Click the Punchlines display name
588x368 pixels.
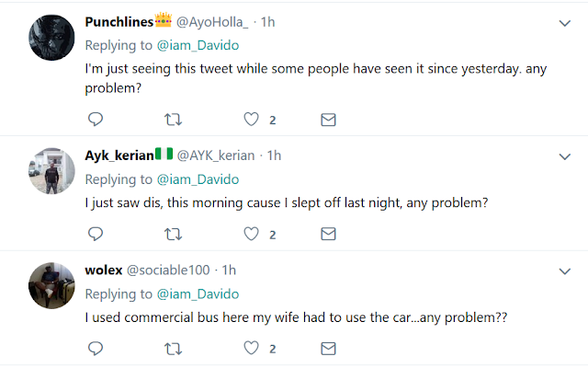coord(117,21)
